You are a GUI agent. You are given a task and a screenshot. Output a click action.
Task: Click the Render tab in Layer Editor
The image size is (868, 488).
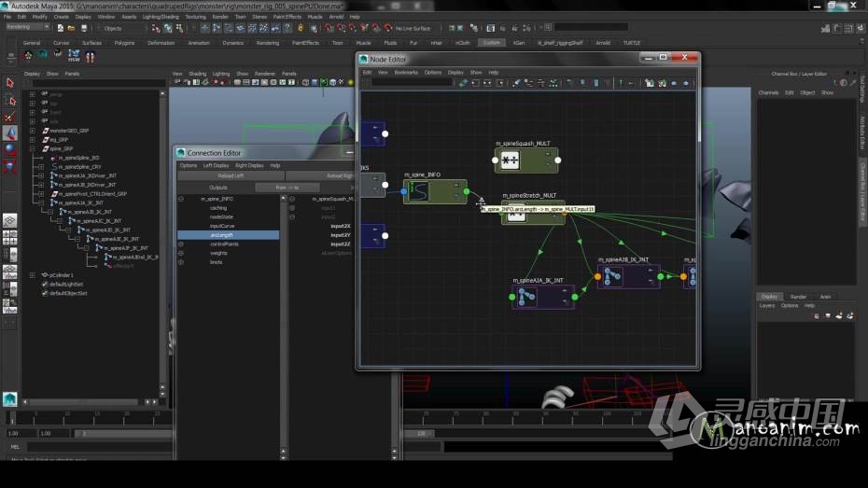pyautogui.click(x=798, y=297)
